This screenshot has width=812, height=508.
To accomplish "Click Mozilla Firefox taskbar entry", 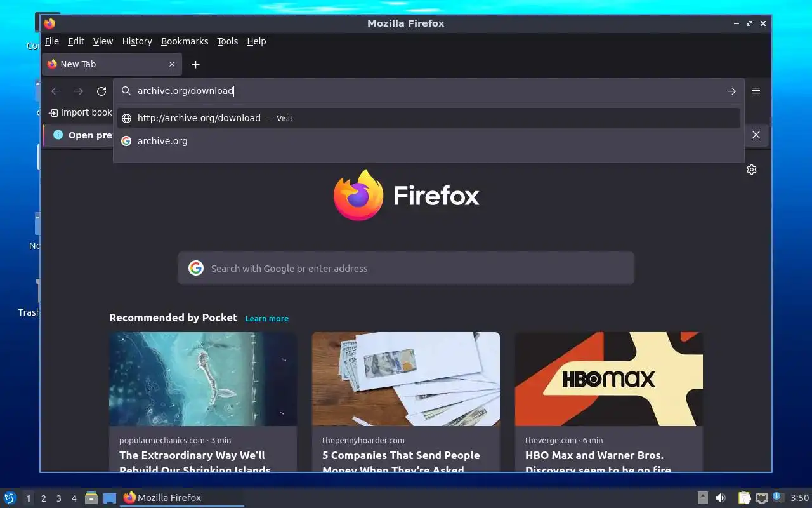I will pos(182,498).
